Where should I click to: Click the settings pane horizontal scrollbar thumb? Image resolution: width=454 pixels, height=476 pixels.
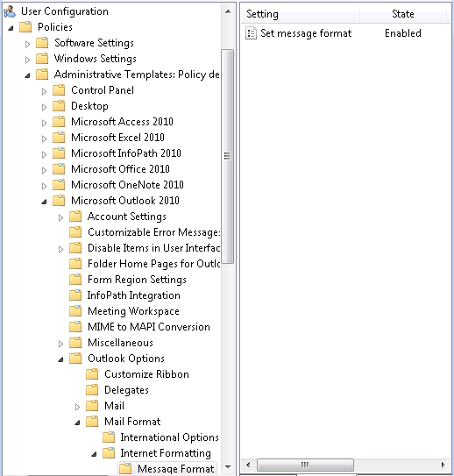(305, 465)
